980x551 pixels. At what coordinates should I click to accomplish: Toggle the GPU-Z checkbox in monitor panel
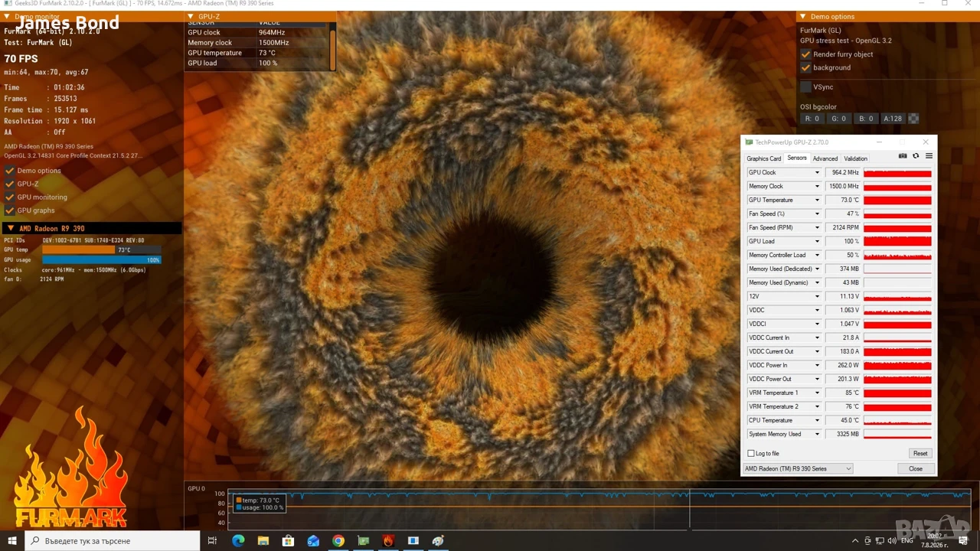[x=10, y=184]
